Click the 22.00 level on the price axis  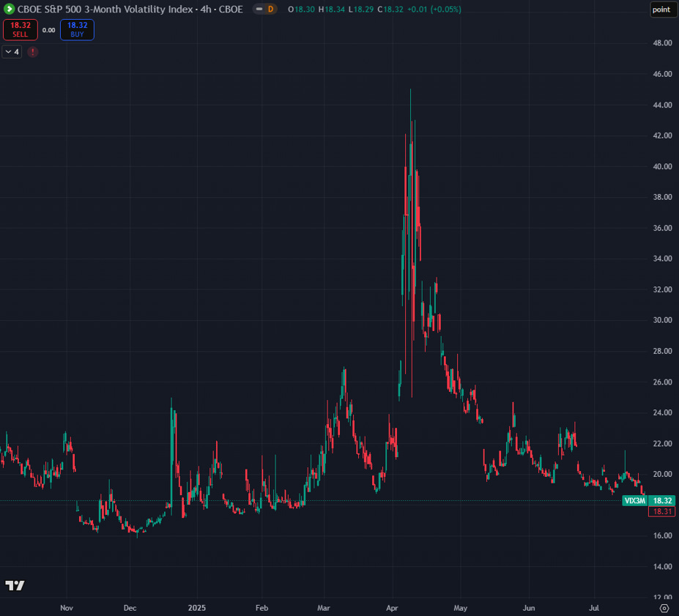pos(662,443)
